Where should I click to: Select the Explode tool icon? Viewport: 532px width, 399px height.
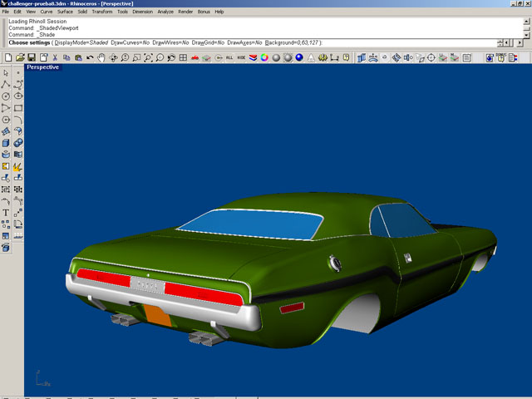tap(18, 166)
